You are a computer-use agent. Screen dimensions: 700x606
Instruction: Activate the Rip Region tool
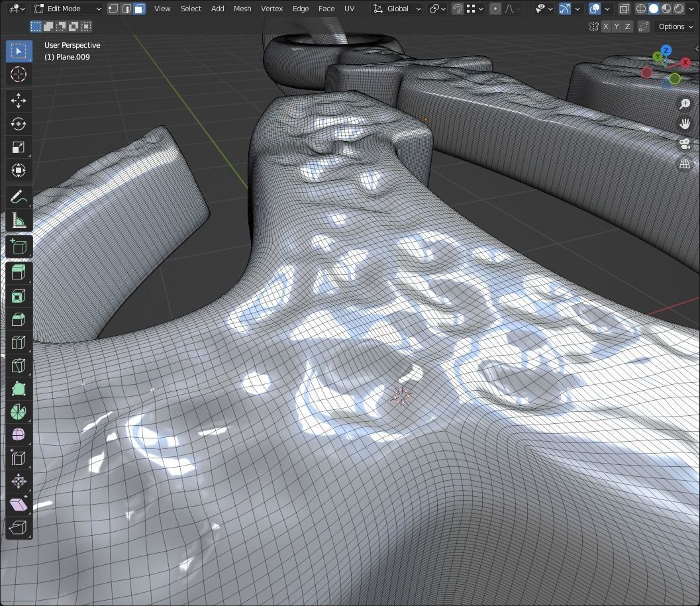19,528
